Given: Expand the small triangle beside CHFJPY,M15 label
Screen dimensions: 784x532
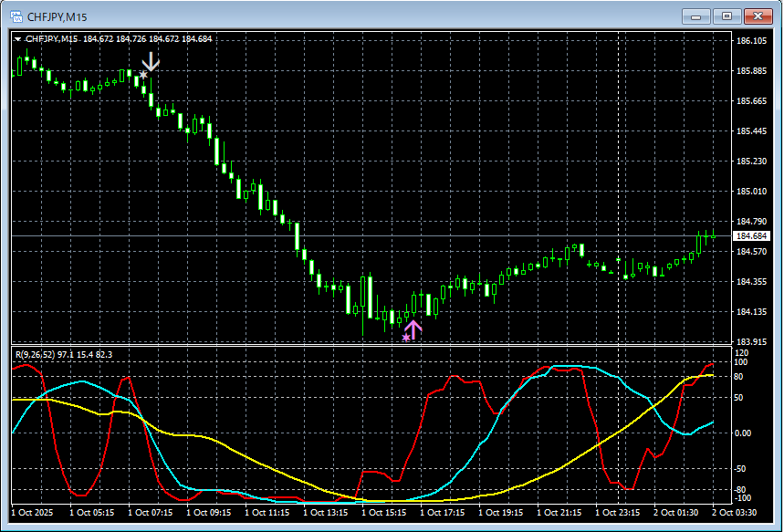Looking at the screenshot, I should 17,39.
